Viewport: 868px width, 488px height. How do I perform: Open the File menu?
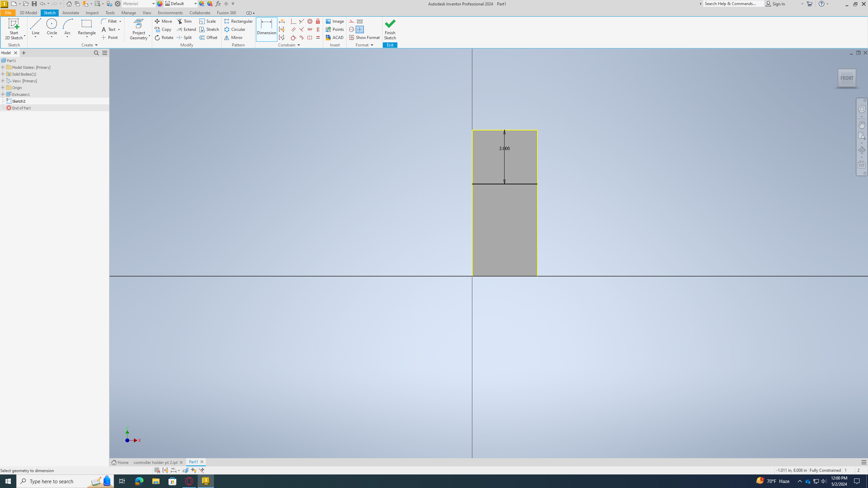(8, 13)
